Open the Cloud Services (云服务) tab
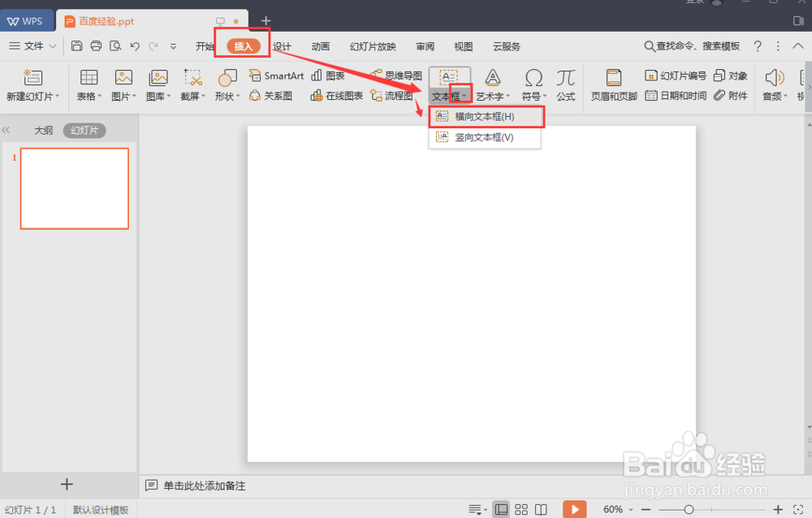This screenshot has width=812, height=518. point(506,46)
